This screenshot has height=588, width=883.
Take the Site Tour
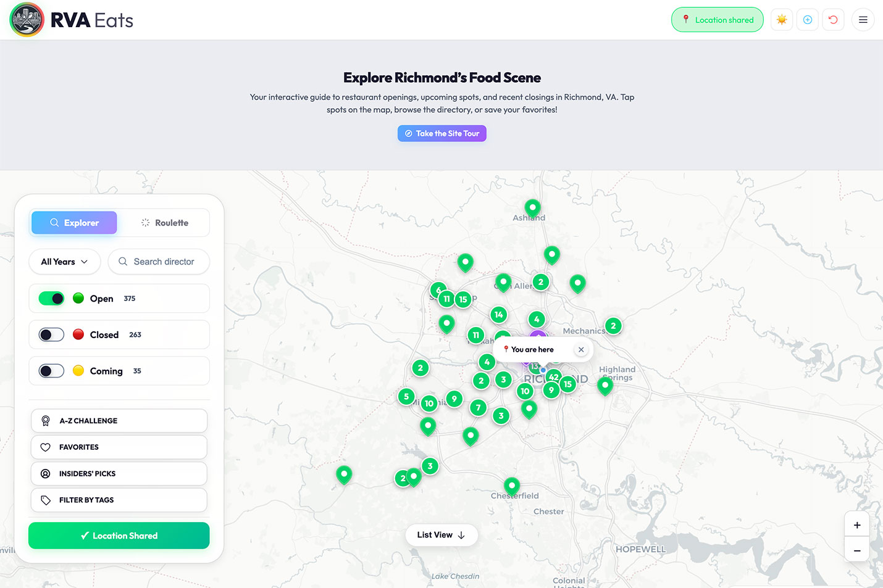442,133
